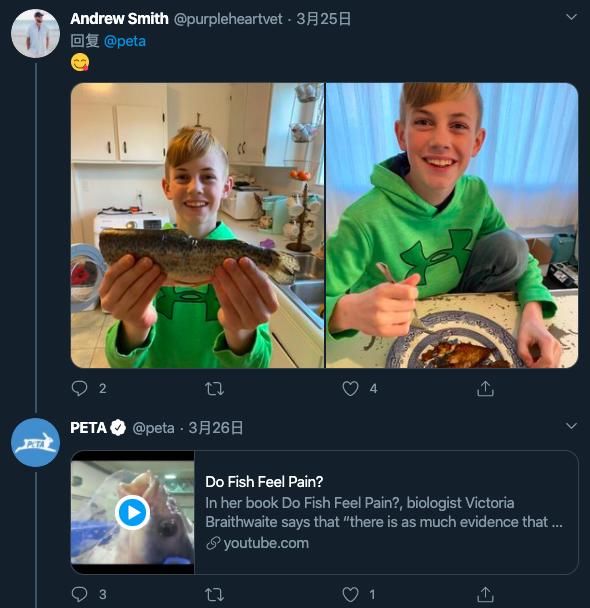View photo of boy holding fish
The image size is (590, 608).
click(197, 225)
